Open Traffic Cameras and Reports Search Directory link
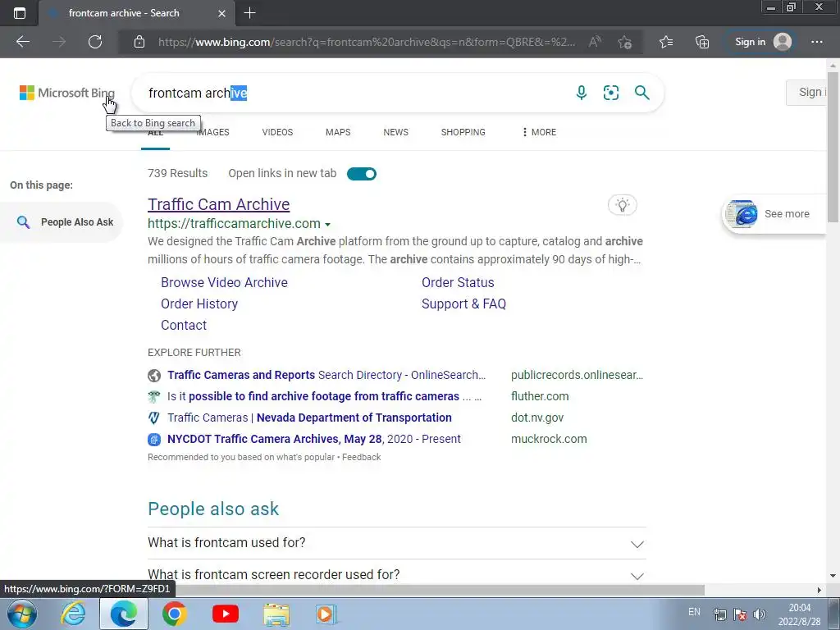The height and width of the screenshot is (630, 840). (x=326, y=375)
